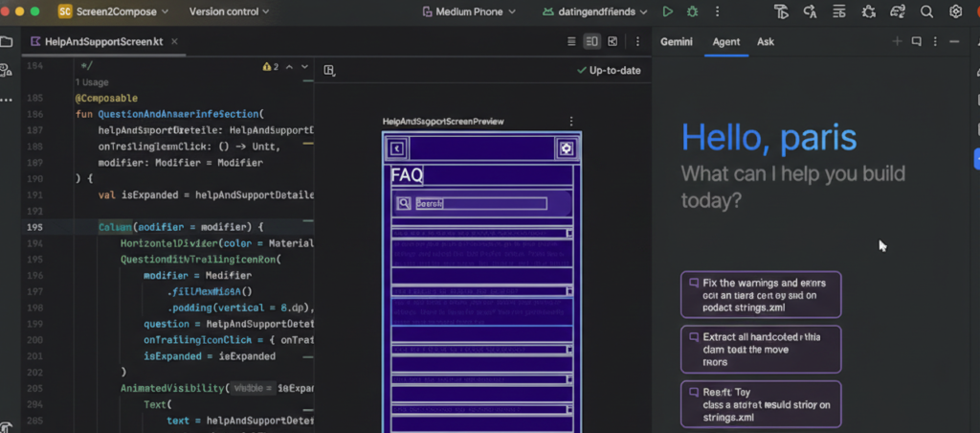Switch to the Gemini tab
This screenshot has width=980, height=433.
point(677,42)
